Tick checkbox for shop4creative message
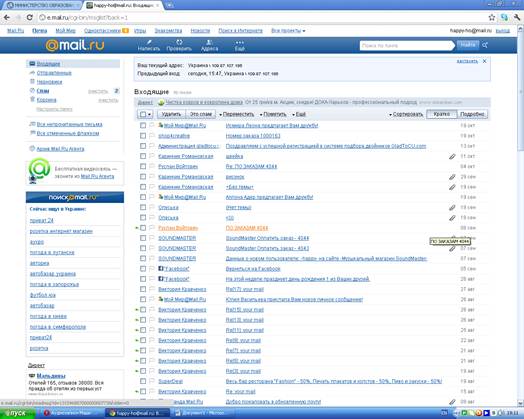 point(143,136)
